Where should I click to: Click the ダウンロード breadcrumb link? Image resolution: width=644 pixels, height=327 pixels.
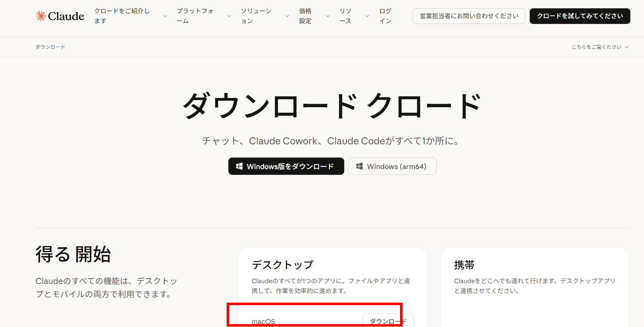pyautogui.click(x=50, y=47)
